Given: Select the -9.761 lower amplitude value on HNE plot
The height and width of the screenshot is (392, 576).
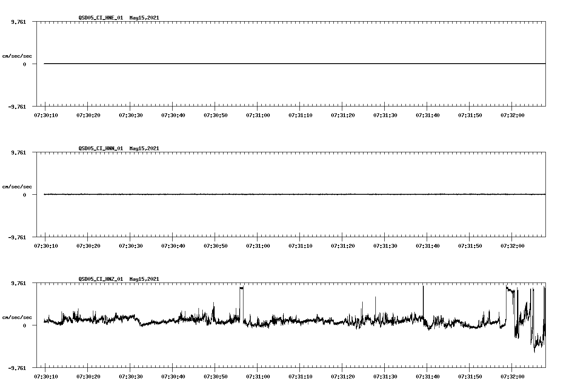Looking at the screenshot, I should coord(17,107).
